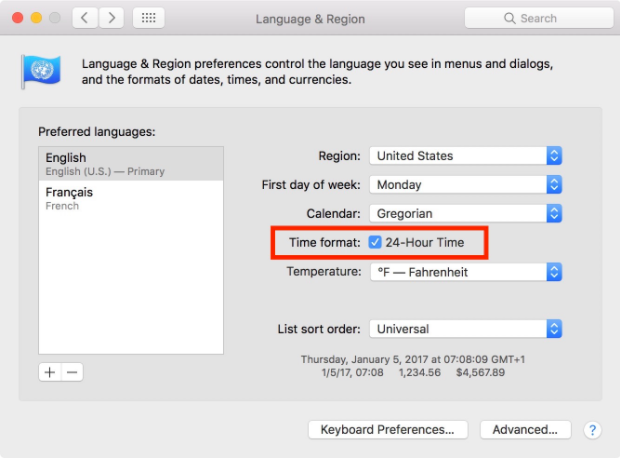
Task: Open the Region dropdown showing United States
Action: click(x=465, y=156)
